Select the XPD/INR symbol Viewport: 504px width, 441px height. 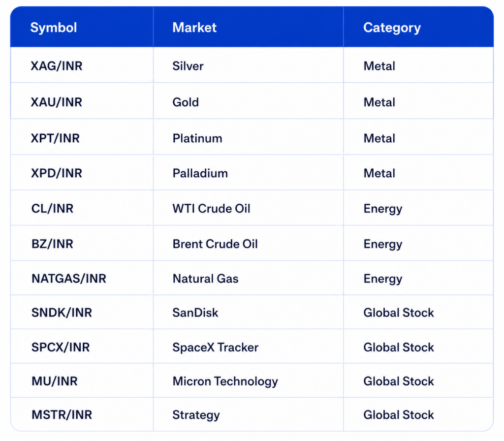point(57,173)
